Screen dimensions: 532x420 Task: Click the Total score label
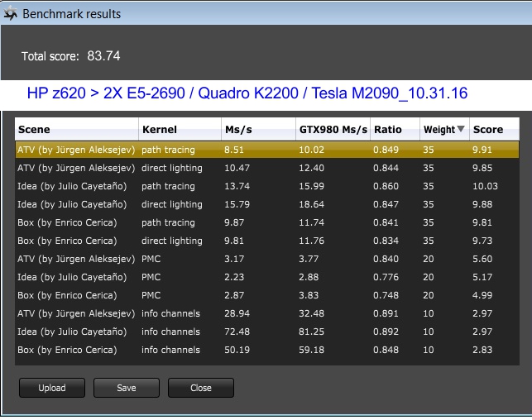50,56
